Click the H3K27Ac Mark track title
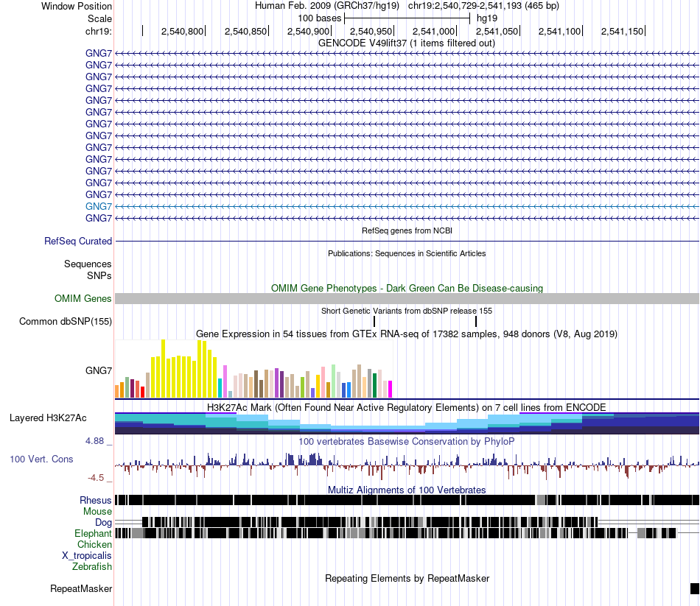The width and height of the screenshot is (700, 606). coord(407,407)
